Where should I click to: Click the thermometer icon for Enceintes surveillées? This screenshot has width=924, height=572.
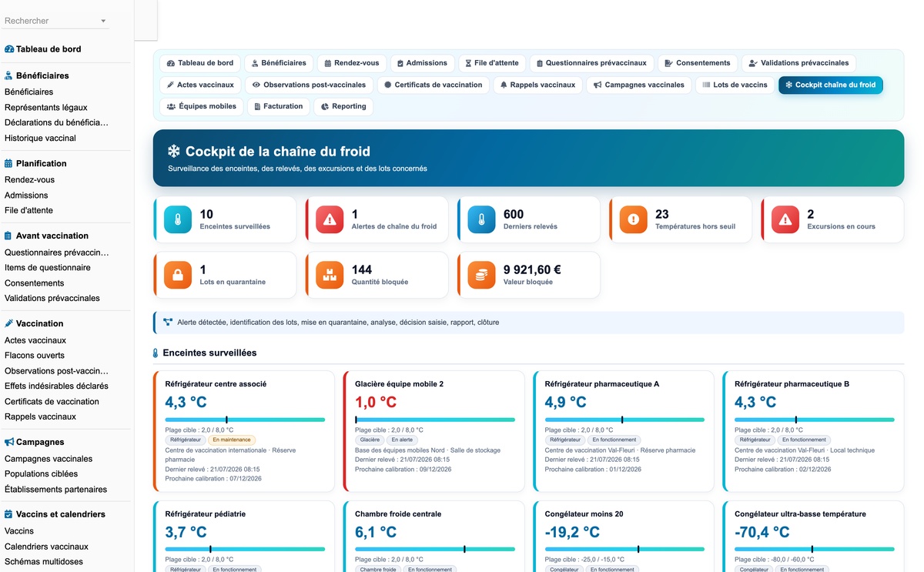click(178, 219)
